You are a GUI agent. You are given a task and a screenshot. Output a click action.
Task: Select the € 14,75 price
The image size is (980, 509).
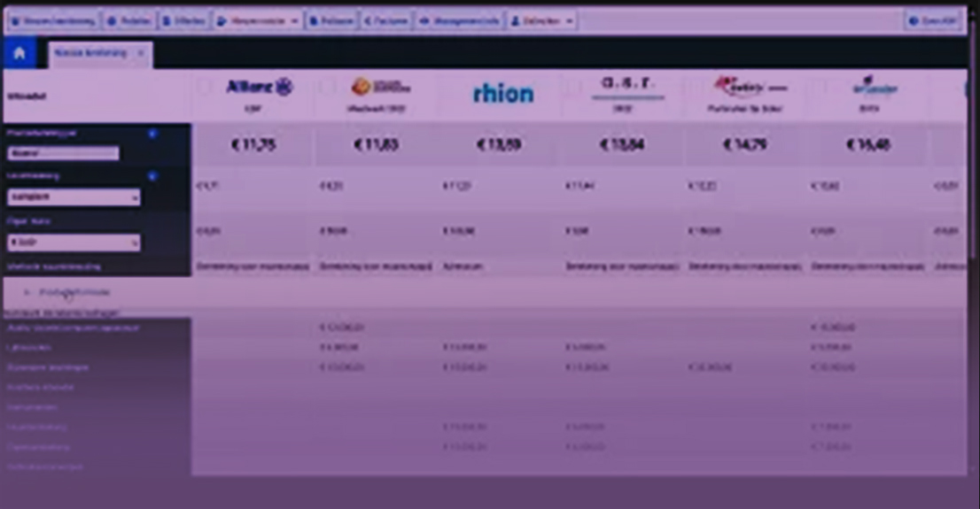point(745,145)
